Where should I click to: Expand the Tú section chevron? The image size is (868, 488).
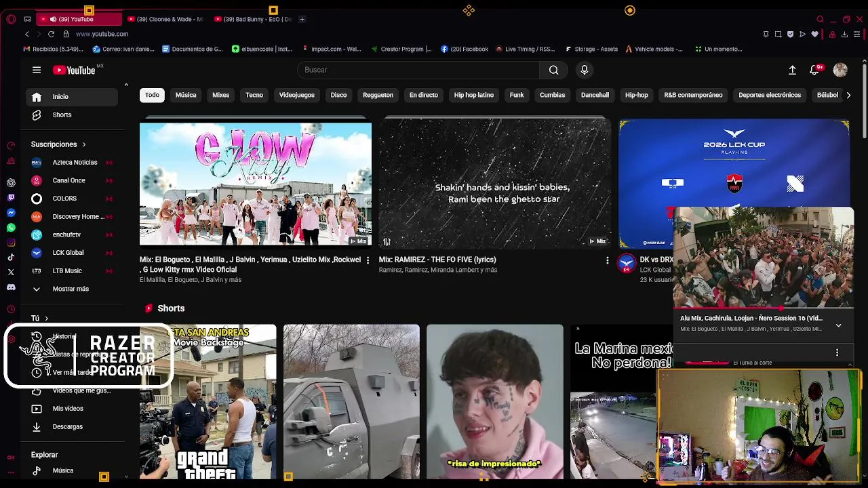[46, 318]
